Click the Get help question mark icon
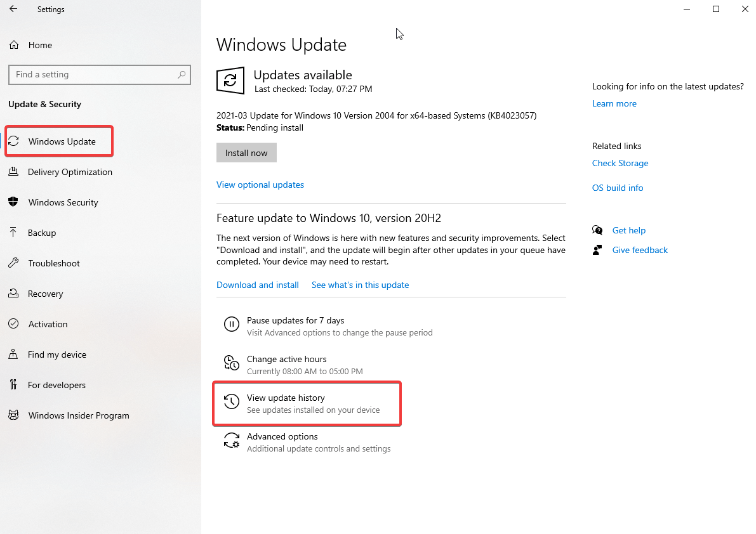 (597, 230)
